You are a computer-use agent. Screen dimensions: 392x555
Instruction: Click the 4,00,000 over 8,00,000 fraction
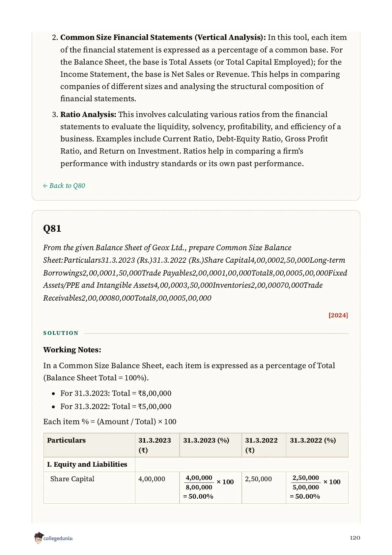click(x=199, y=482)
